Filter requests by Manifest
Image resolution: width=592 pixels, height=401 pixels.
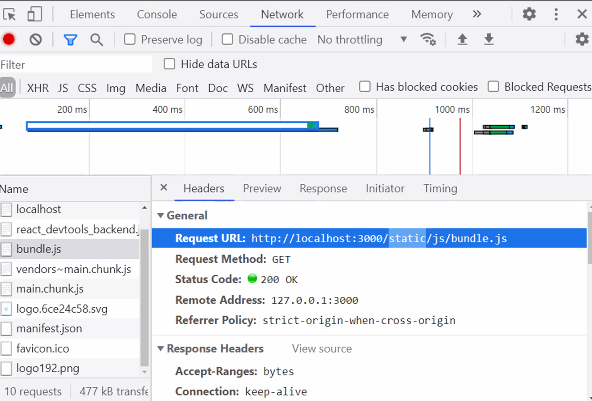(x=285, y=88)
